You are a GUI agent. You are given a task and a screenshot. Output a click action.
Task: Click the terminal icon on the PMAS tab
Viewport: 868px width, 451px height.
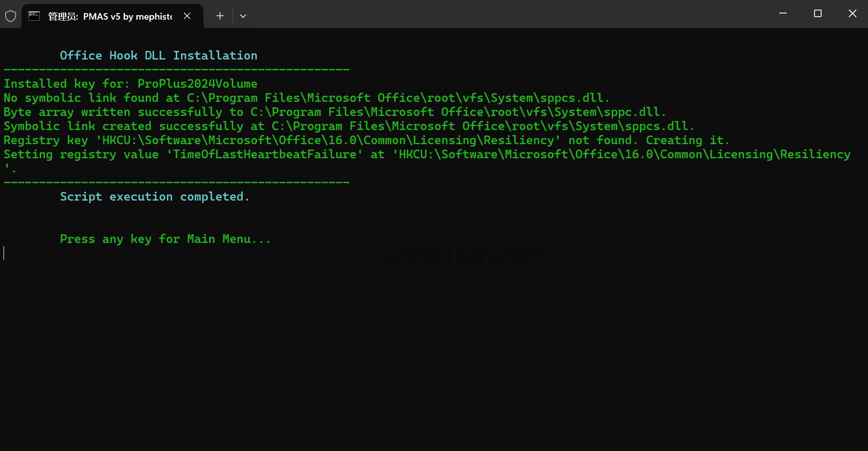point(34,16)
